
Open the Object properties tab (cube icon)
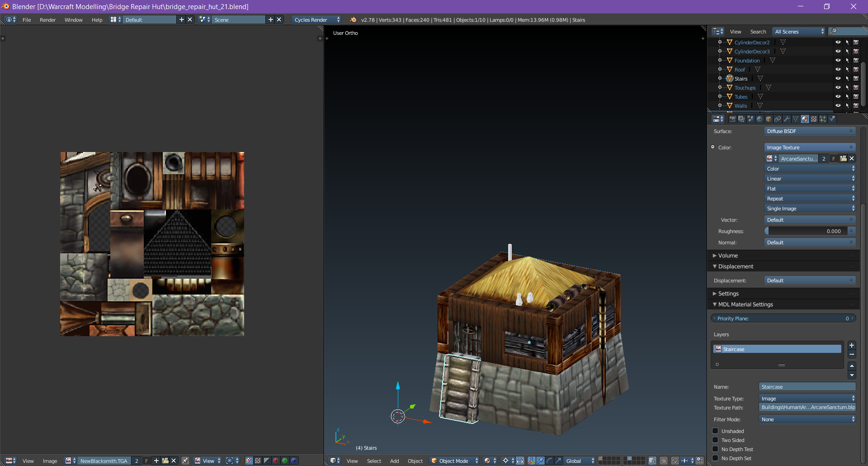769,119
